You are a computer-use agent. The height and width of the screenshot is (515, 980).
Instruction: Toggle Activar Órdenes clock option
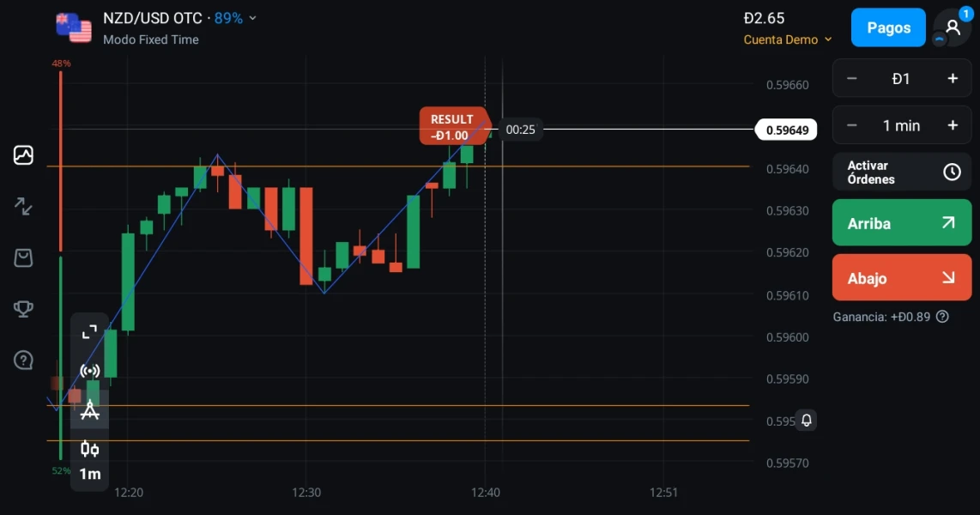pyautogui.click(x=902, y=172)
